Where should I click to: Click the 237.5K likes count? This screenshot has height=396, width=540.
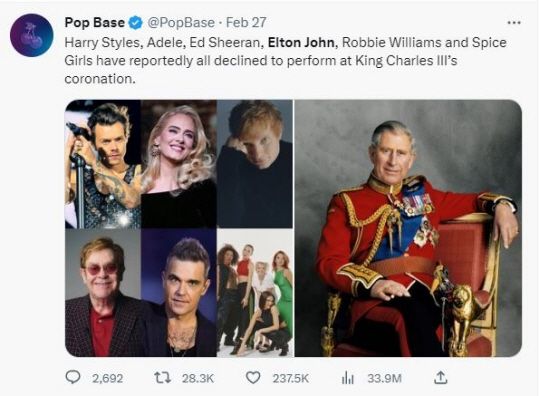(x=291, y=378)
